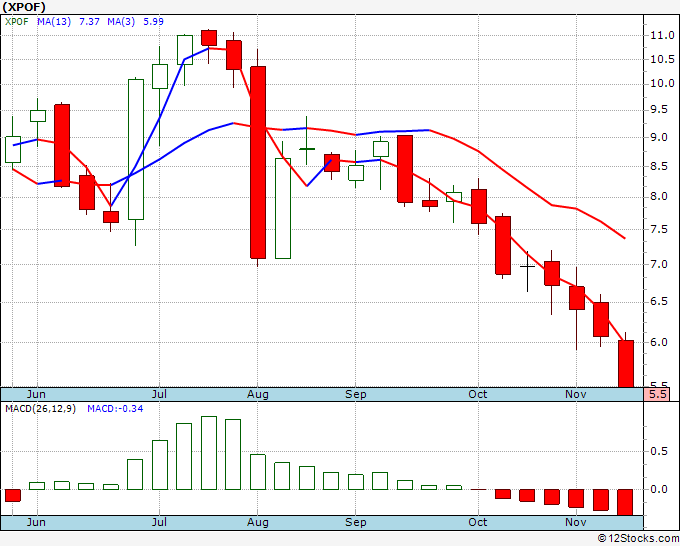Click the 11.0 price axis label

point(662,35)
